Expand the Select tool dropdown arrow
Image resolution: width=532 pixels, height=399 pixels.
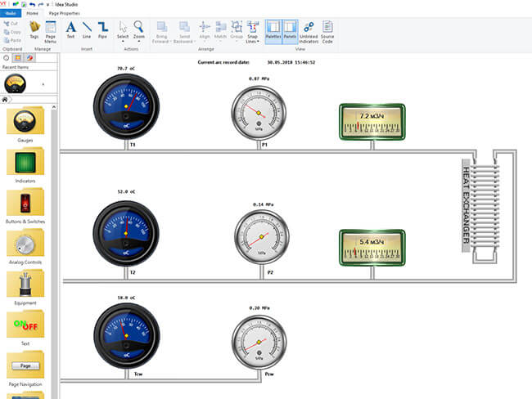pyautogui.click(x=123, y=42)
